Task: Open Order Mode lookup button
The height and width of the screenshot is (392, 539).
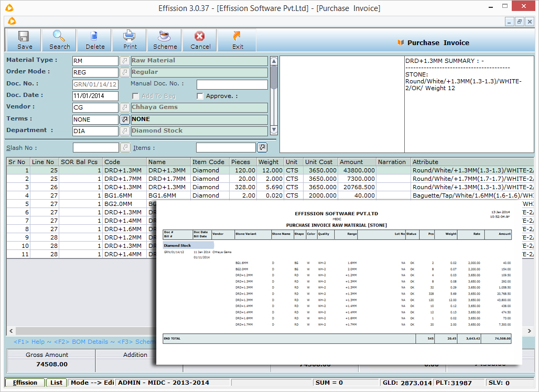Action: pyautogui.click(x=125, y=72)
